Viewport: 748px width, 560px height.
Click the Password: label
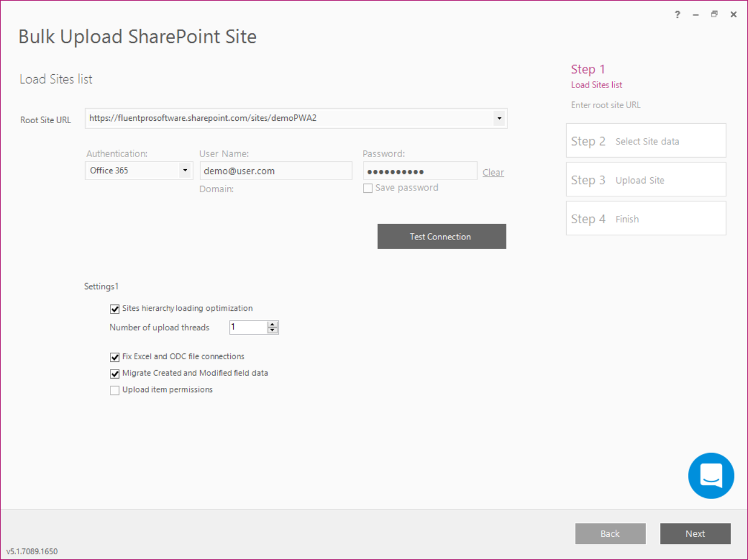click(384, 154)
